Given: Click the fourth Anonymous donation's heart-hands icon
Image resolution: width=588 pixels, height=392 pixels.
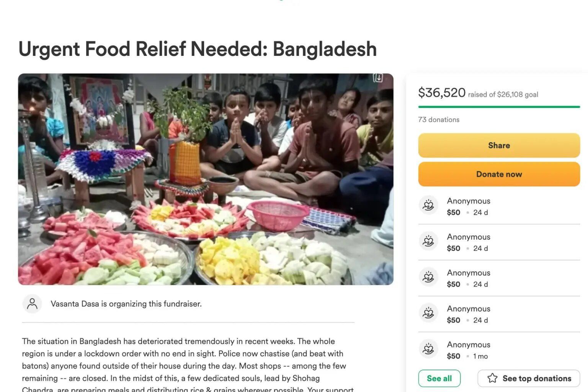Looking at the screenshot, I should tap(428, 314).
